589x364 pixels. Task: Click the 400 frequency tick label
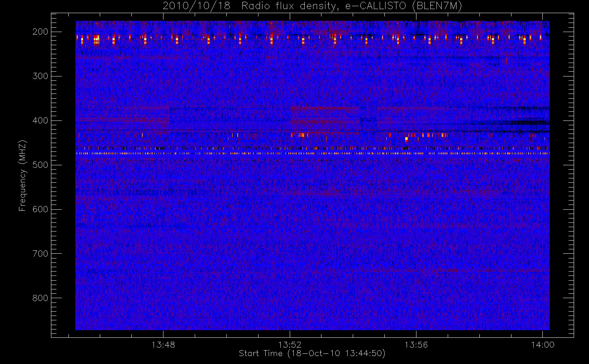(x=40, y=120)
